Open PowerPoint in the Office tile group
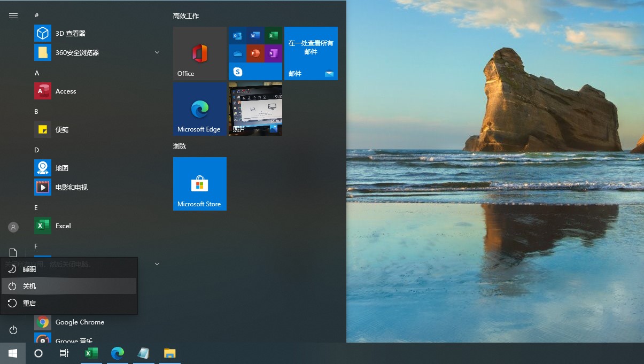This screenshot has height=364, width=644. click(x=255, y=53)
